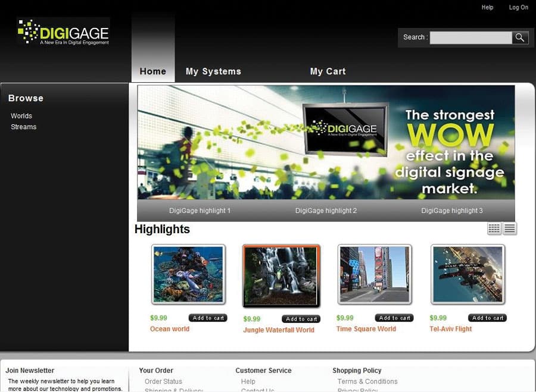
Task: Click the Join Newsletter heading
Action: (x=30, y=371)
